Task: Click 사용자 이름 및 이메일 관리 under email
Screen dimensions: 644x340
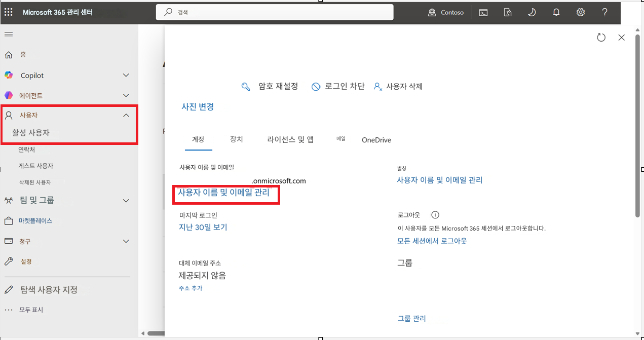Action: pyautogui.click(x=223, y=193)
